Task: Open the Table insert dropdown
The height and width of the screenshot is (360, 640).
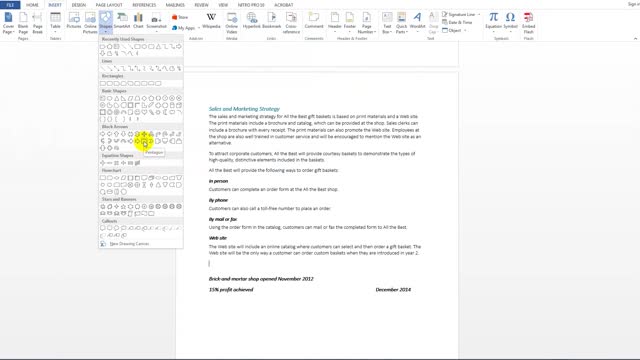Action: 55,23
